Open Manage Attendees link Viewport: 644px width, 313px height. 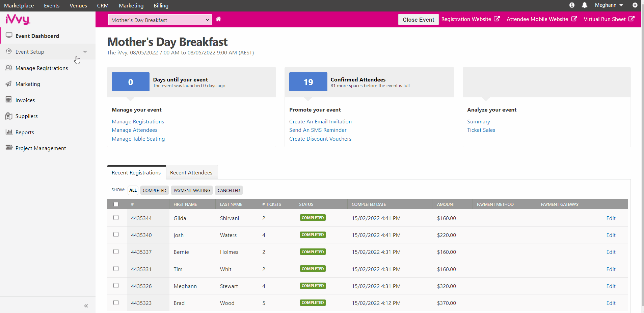tap(135, 130)
